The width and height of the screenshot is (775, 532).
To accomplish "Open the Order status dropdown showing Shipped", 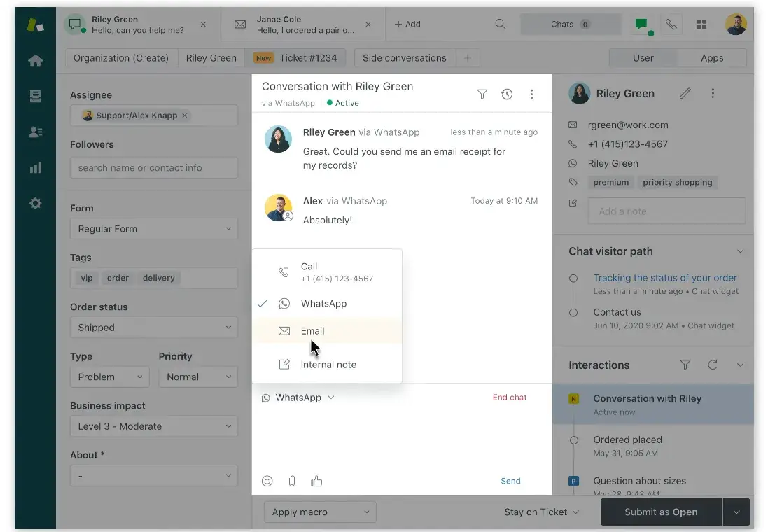I will [154, 328].
